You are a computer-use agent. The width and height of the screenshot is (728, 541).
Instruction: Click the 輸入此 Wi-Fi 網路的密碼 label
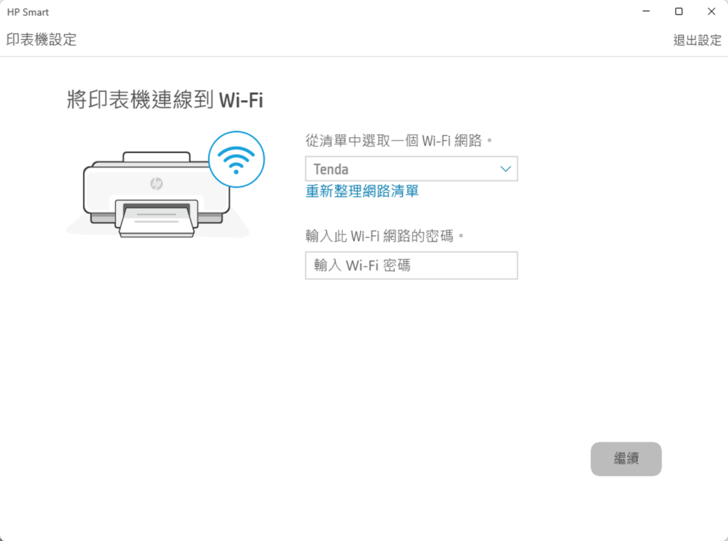point(385,236)
